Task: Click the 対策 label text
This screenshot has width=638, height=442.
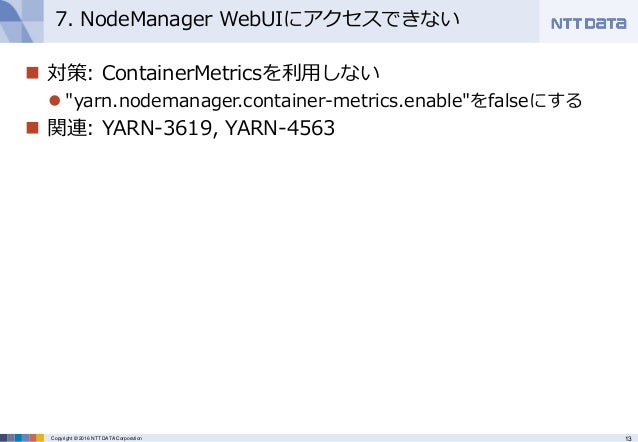Action: coord(67,73)
